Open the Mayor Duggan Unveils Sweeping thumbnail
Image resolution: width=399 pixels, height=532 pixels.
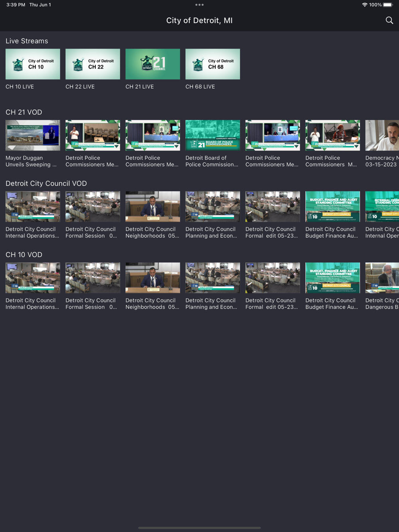click(33, 135)
